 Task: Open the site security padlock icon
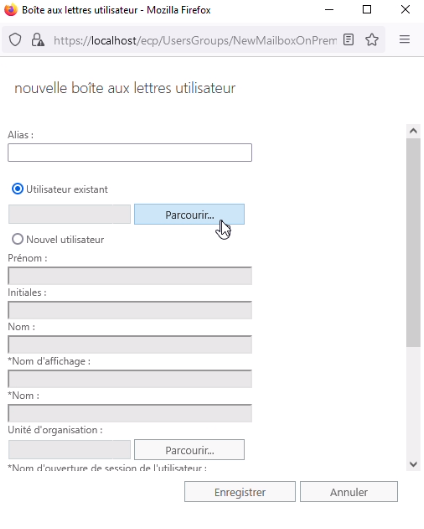[37, 40]
